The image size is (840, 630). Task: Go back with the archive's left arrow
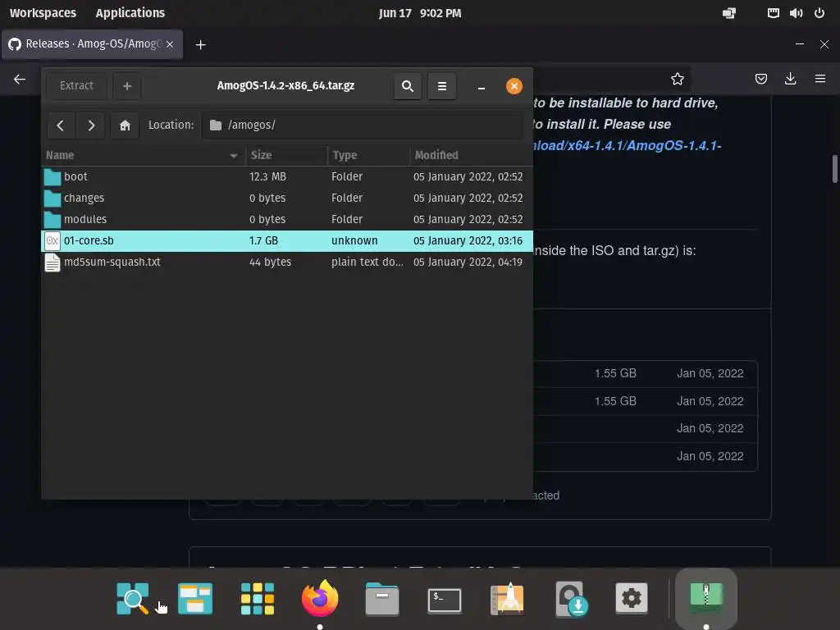61,126
